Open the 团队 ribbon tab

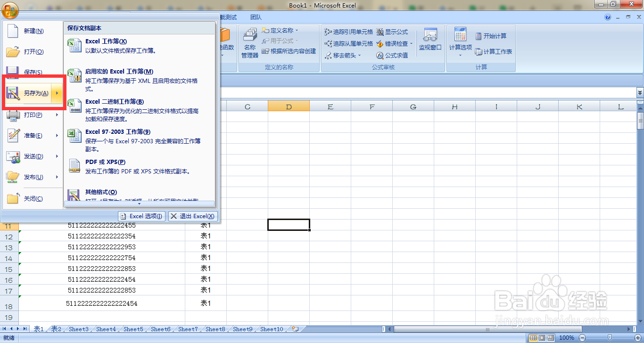pyautogui.click(x=256, y=17)
